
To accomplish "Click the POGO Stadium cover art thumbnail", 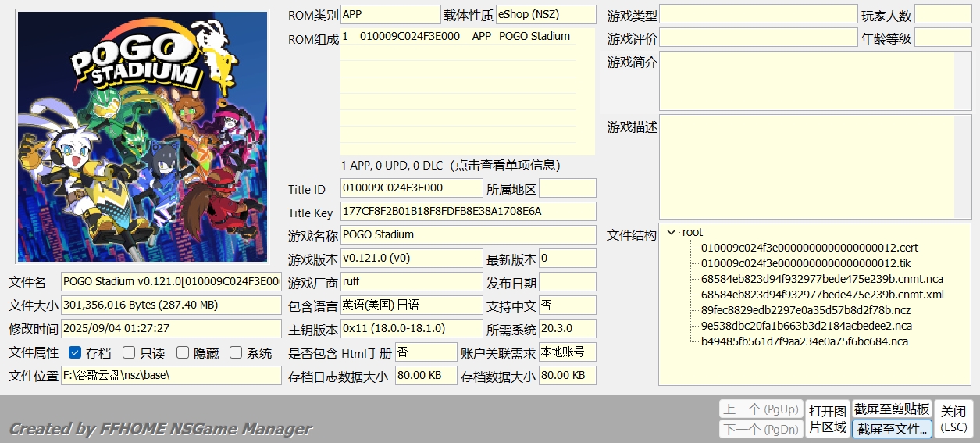I will pyautogui.click(x=148, y=137).
